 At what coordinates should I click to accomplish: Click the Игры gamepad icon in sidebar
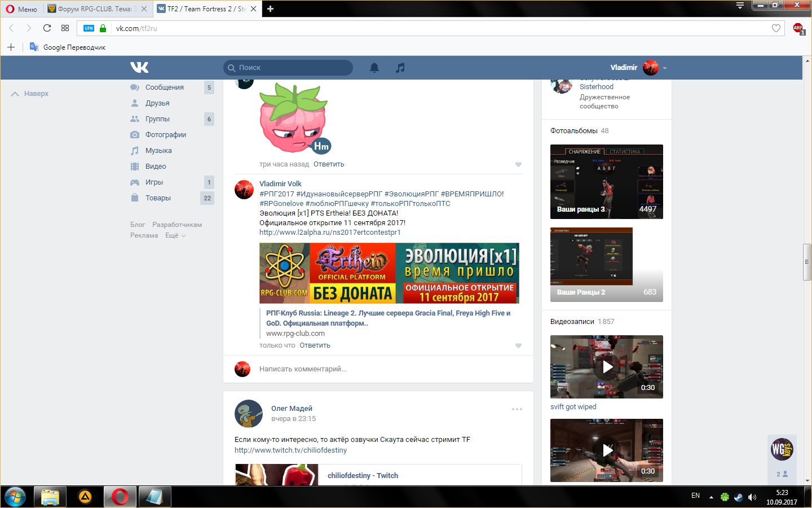click(135, 182)
